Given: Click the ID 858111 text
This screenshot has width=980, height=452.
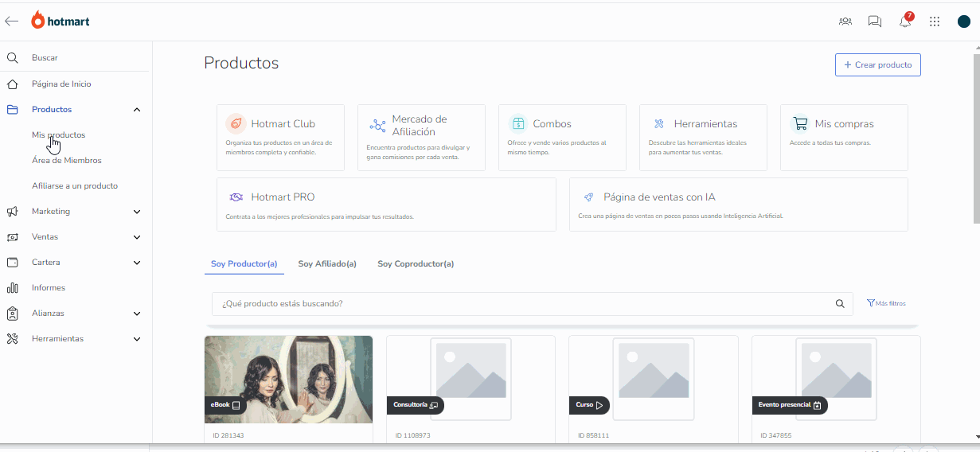Looking at the screenshot, I should point(594,435).
